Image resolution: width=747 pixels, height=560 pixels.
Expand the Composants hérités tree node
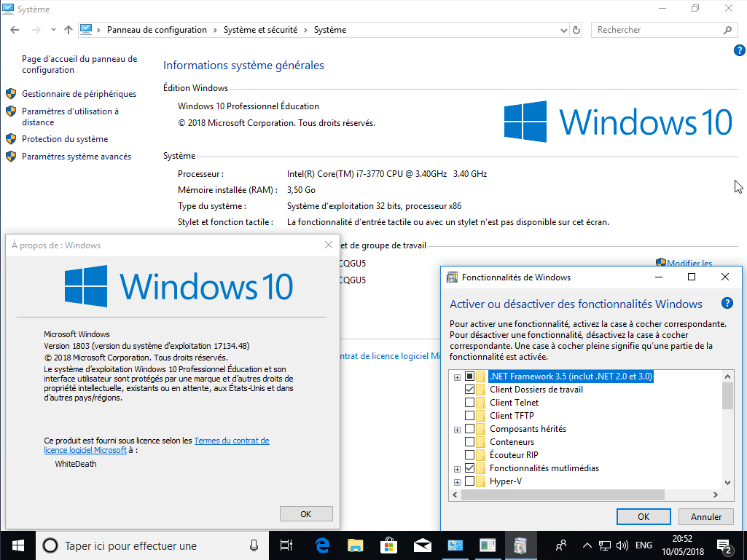[x=457, y=430]
